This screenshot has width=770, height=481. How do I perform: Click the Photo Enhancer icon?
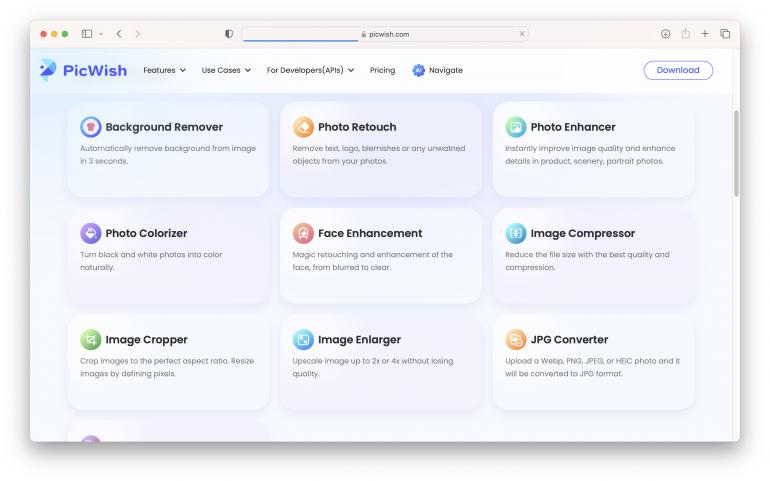(516, 127)
